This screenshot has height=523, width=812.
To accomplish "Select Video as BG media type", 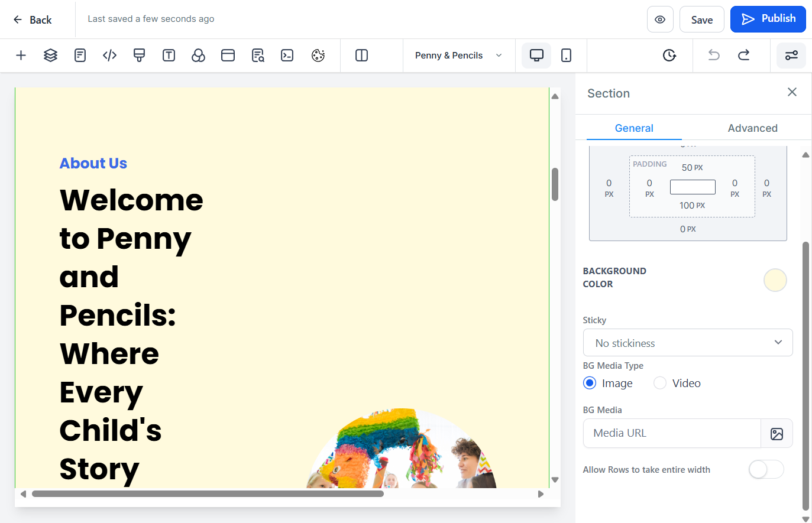I will click(x=660, y=383).
